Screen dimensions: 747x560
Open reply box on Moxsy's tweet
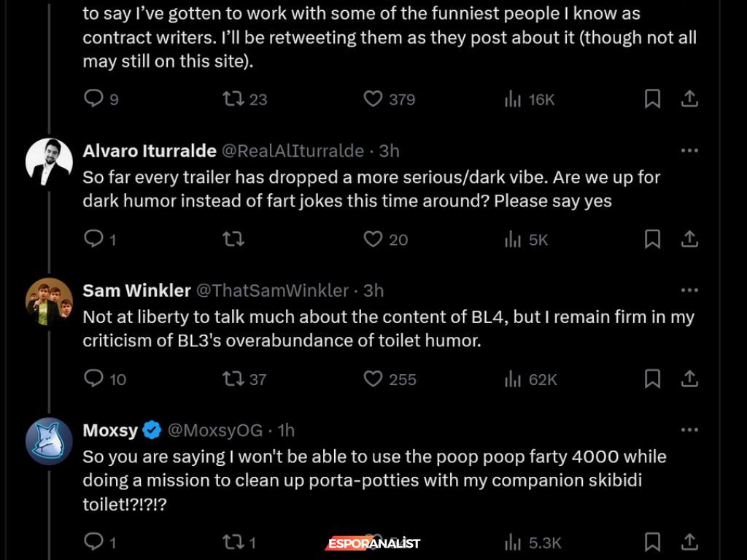click(93, 542)
